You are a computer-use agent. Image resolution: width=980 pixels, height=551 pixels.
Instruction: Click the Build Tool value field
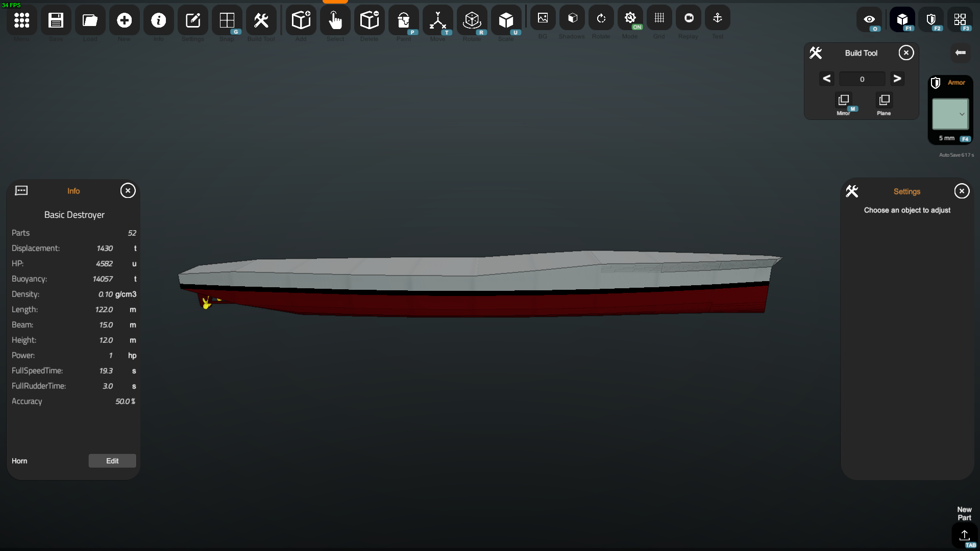(x=862, y=79)
